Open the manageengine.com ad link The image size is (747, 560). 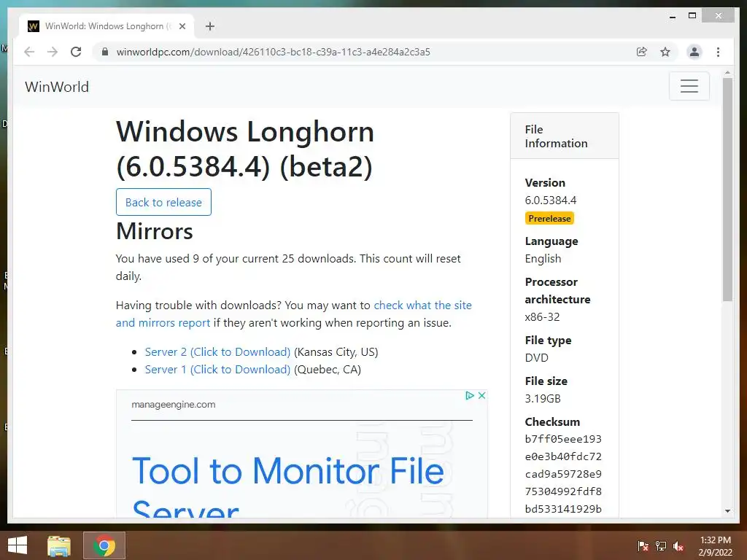tap(174, 404)
